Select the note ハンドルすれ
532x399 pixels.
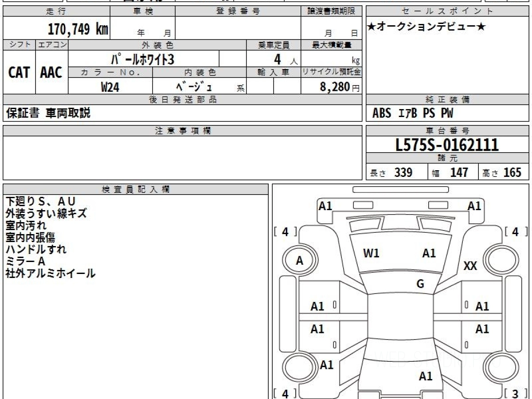36,249
